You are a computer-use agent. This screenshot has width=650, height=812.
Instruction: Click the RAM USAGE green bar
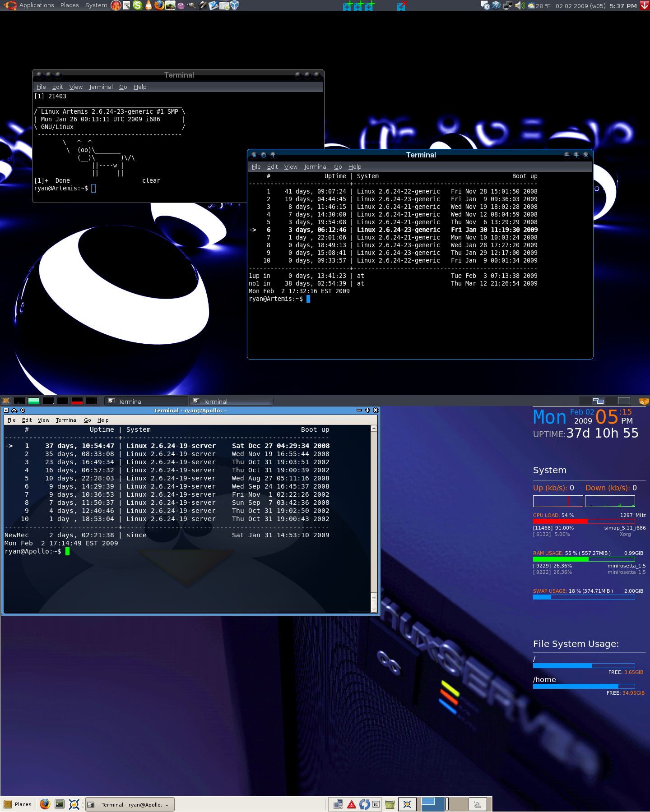click(x=584, y=559)
